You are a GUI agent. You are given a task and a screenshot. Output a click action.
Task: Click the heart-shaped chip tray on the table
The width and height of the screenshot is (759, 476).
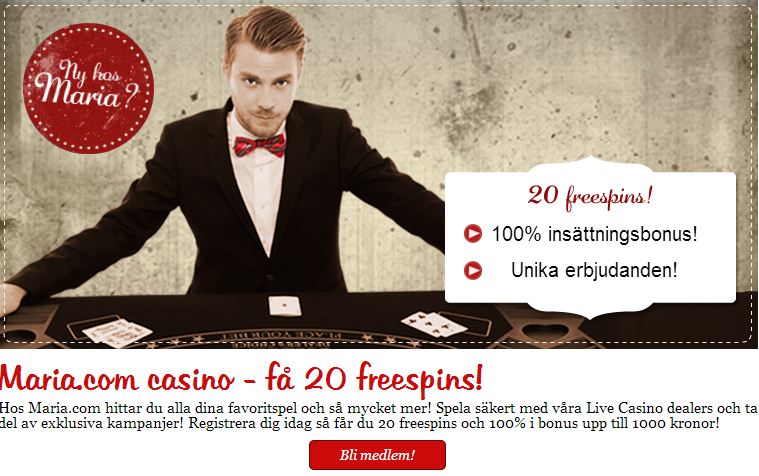coord(545,332)
